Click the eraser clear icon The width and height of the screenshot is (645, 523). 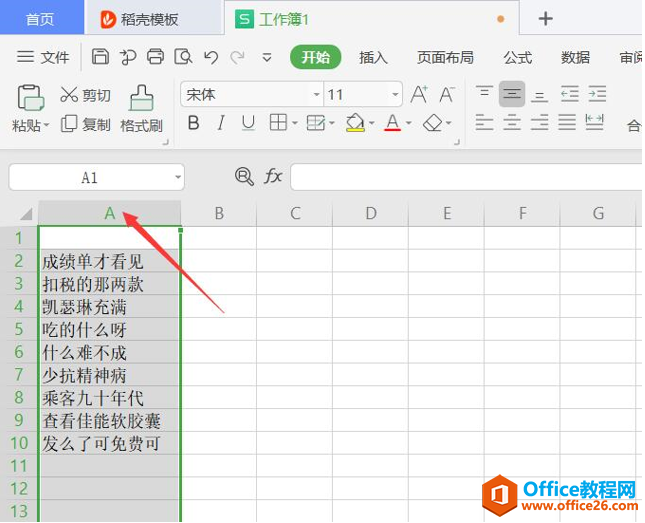(432, 123)
